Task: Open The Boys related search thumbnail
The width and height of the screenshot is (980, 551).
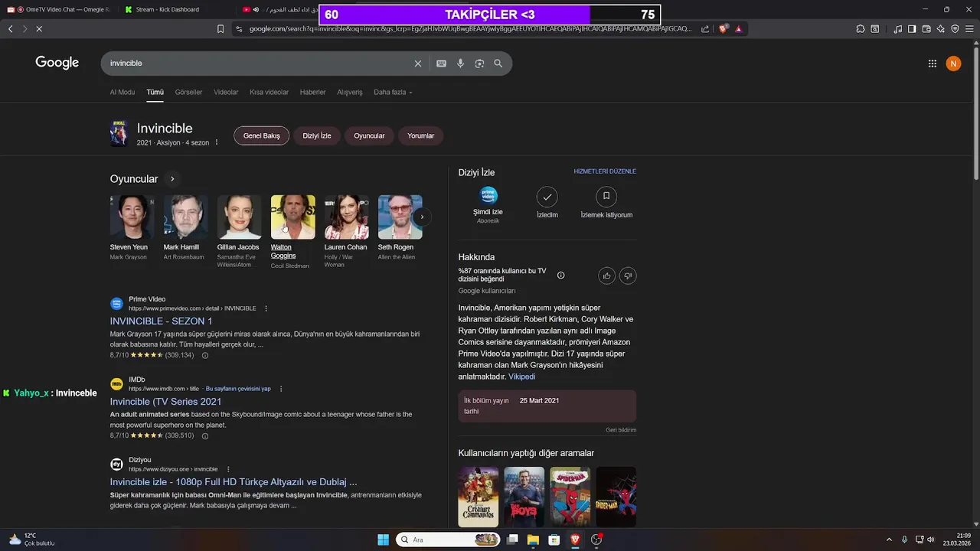Action: (x=524, y=497)
